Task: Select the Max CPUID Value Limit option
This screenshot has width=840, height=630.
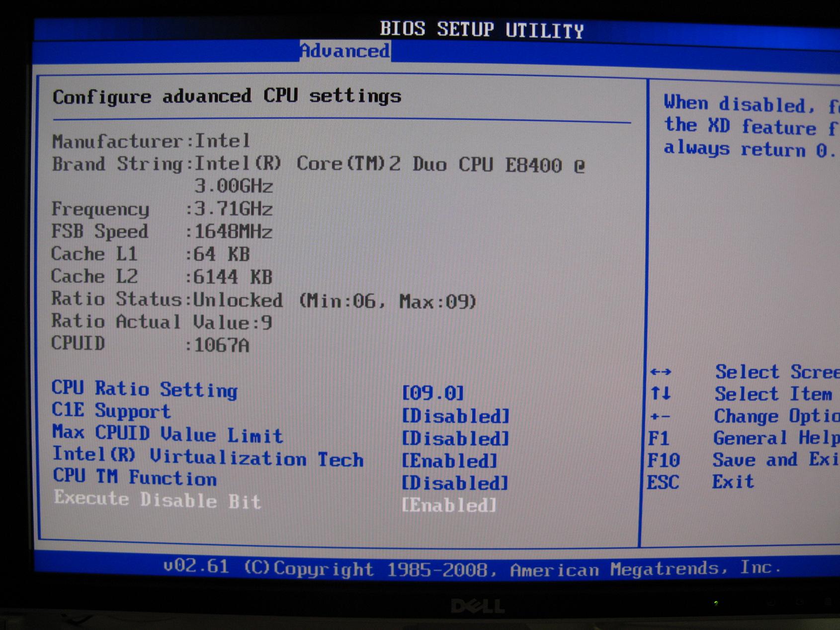Action: [x=168, y=434]
